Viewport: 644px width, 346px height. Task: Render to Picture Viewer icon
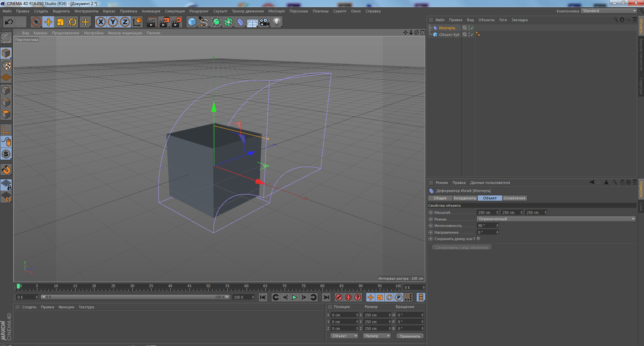tap(164, 22)
